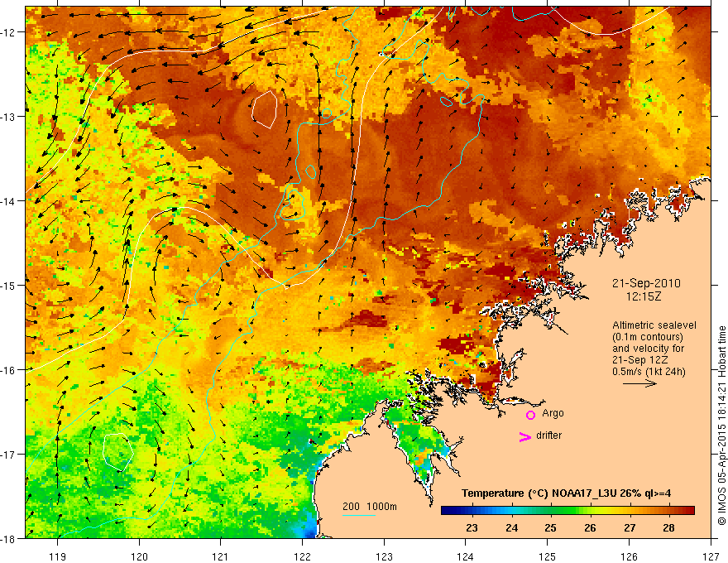
Task: Click the 0.5m/s velocity scale arrow
Action: [x=639, y=383]
